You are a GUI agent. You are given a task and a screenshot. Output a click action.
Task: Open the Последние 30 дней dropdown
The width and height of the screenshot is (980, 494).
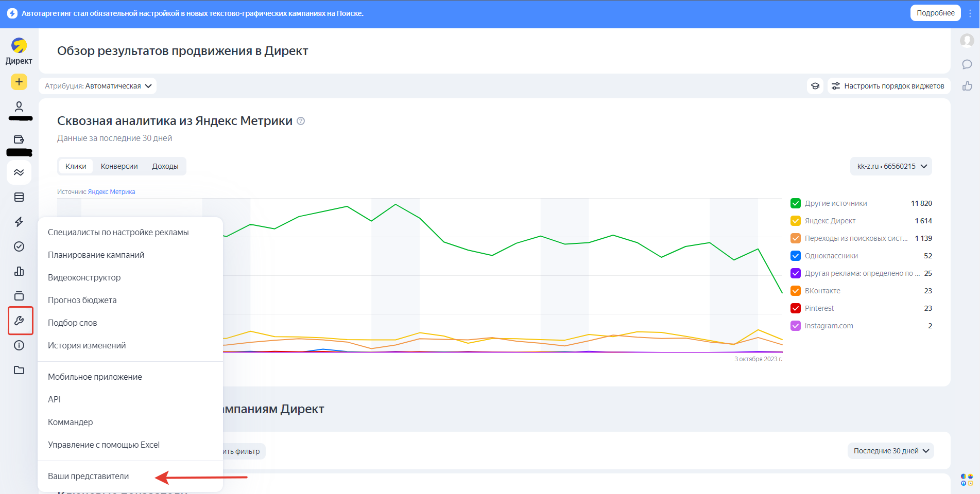891,451
